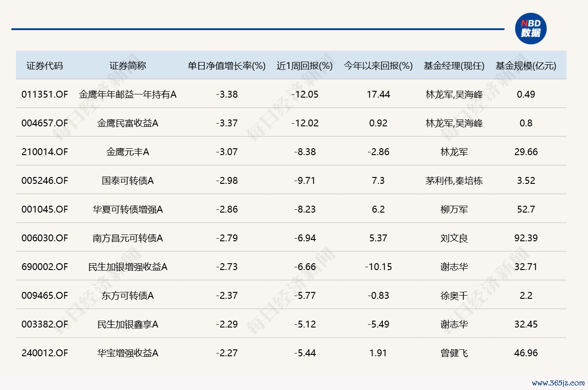Click fund manager 茅利伟,秦培栋
Screen dimensions: 588x390
(454, 181)
